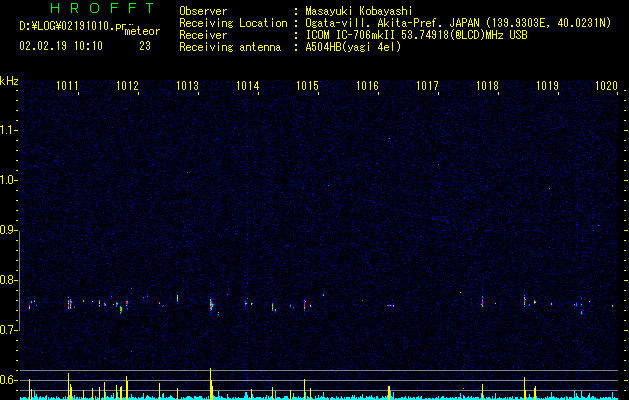Click the gray frequency range bar beside 0.8

19,280
